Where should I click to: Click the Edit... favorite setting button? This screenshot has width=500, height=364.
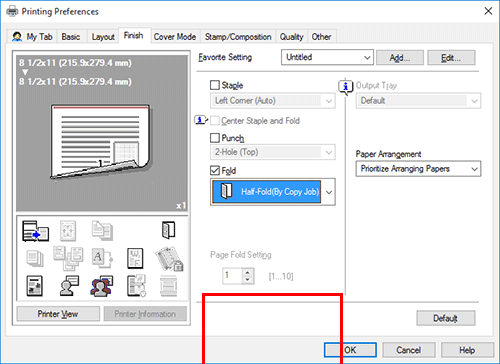(451, 58)
